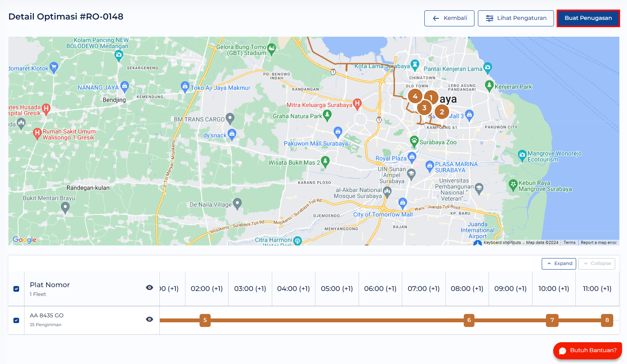This screenshot has width=627, height=364.
Task: Click Kebun Raya Mangrove Surabaya pin
Action: (513, 185)
